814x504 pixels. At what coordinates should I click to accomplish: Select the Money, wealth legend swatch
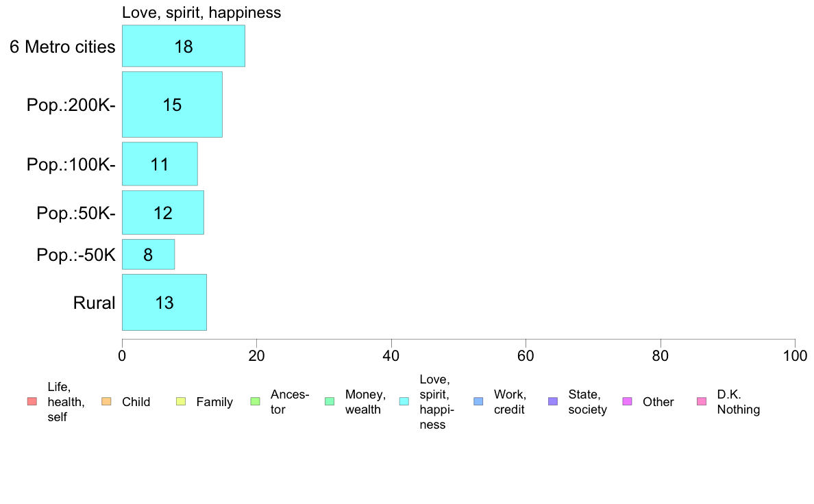point(330,402)
